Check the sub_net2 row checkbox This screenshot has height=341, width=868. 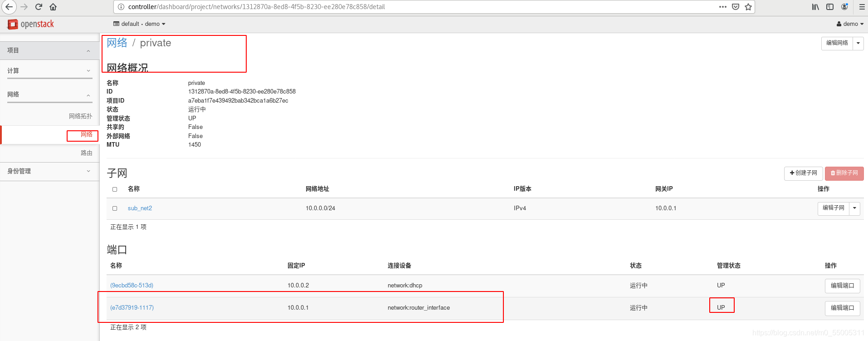pos(115,208)
